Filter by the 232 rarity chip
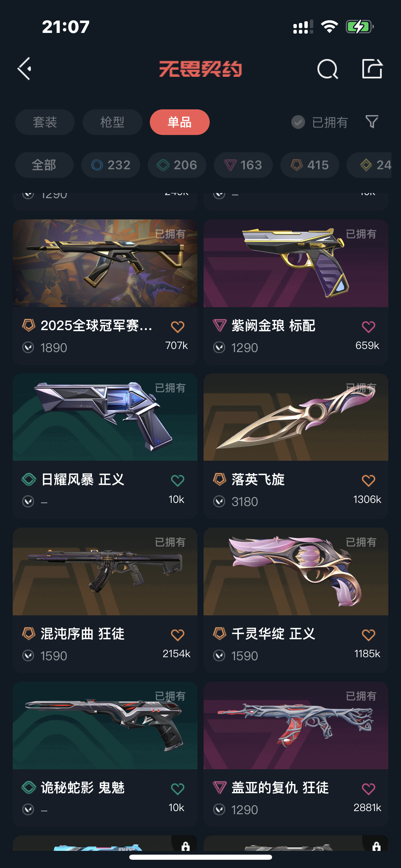Image resolution: width=401 pixels, height=868 pixels. (x=111, y=165)
